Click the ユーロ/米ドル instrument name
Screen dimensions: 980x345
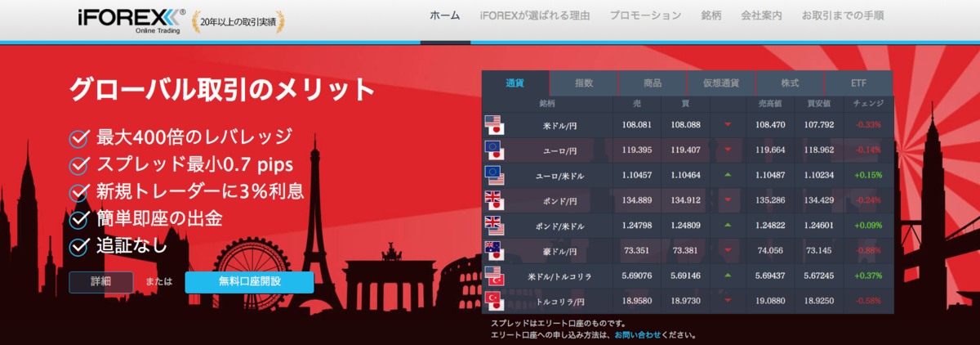[x=559, y=175]
